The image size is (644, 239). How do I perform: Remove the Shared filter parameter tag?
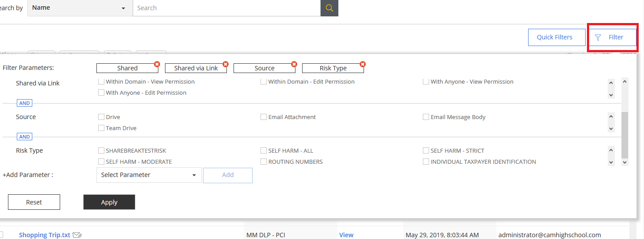click(x=157, y=64)
